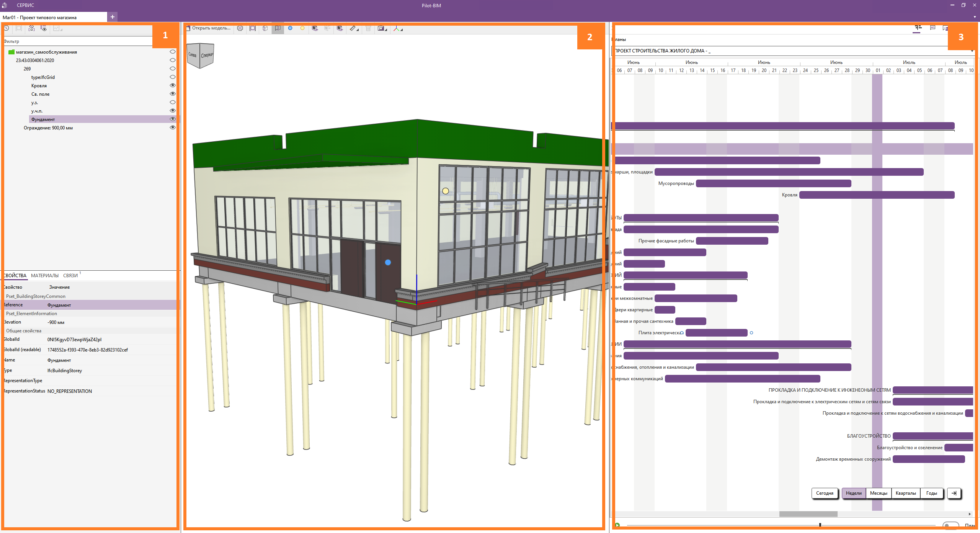Open model viewer settings gear
The image size is (980, 533).
[240, 28]
